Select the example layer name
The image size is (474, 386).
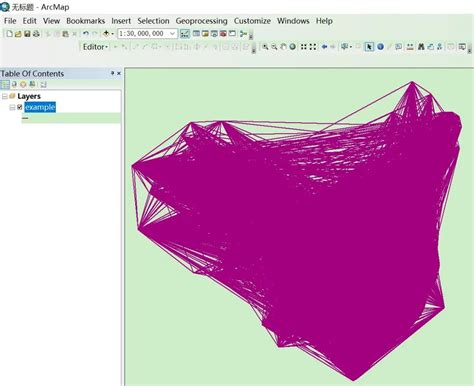pos(40,107)
